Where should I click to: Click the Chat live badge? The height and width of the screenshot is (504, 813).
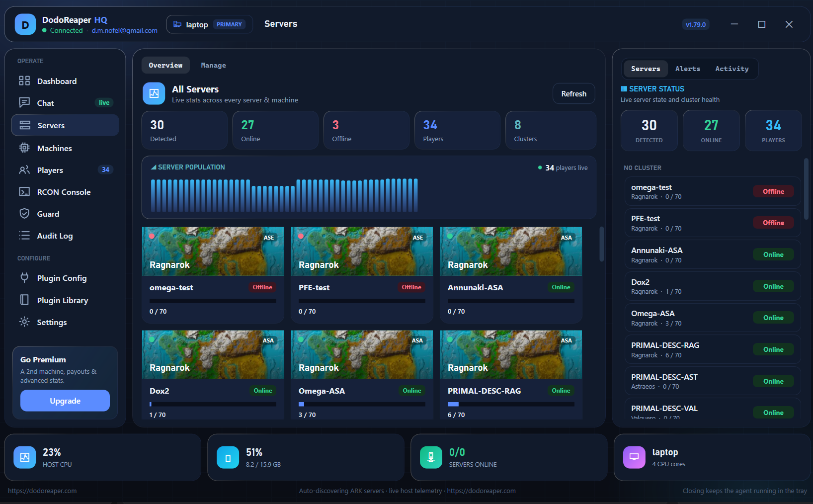tap(104, 103)
